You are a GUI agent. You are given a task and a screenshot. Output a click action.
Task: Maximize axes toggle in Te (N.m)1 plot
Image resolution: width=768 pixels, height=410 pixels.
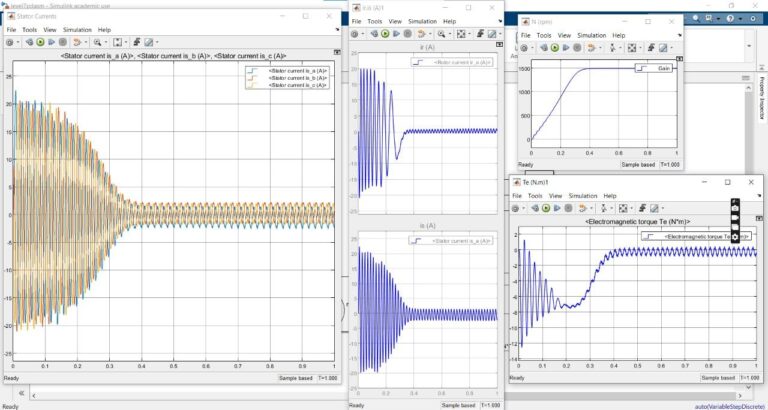point(759,218)
